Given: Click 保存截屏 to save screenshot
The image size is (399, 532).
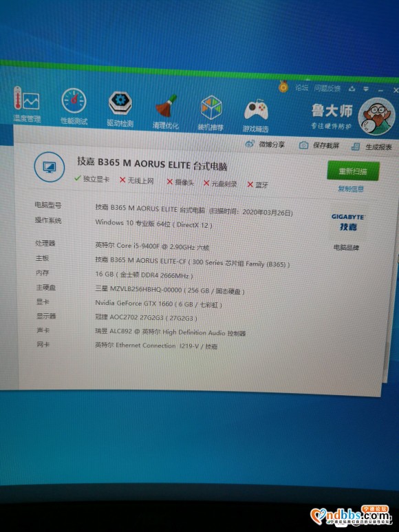Looking at the screenshot, I should (319, 145).
